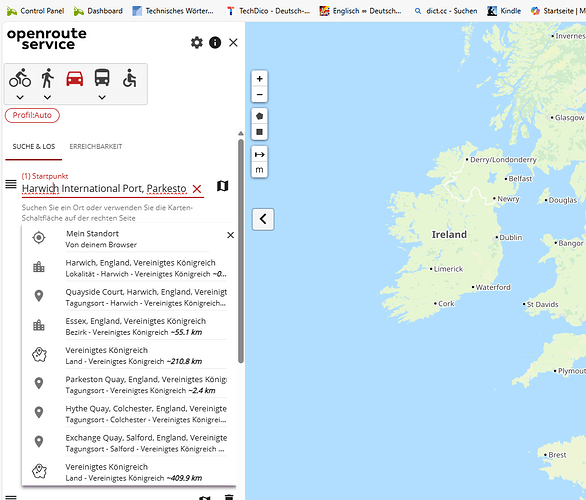
Task: Close the suggestion list with X
Action: click(231, 235)
